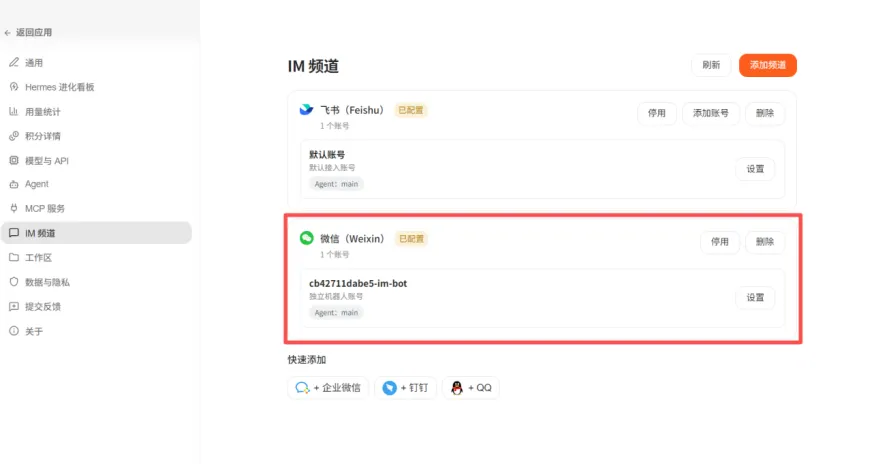The height and width of the screenshot is (464, 874).
Task: Delete the Weixin channel with 删除
Action: [x=765, y=241]
